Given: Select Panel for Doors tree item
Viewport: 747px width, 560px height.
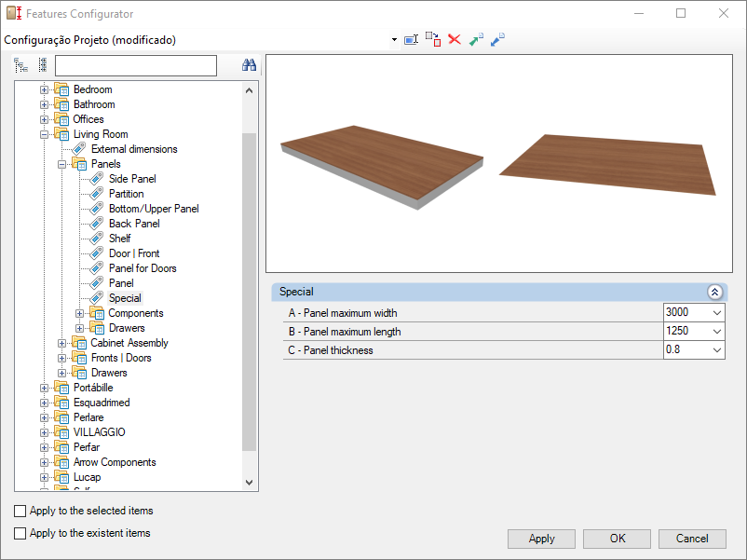Looking at the screenshot, I should 143,268.
